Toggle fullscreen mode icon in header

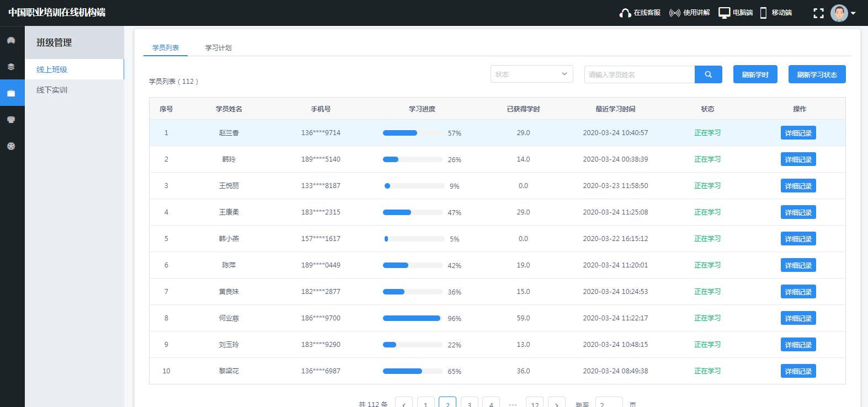click(819, 13)
